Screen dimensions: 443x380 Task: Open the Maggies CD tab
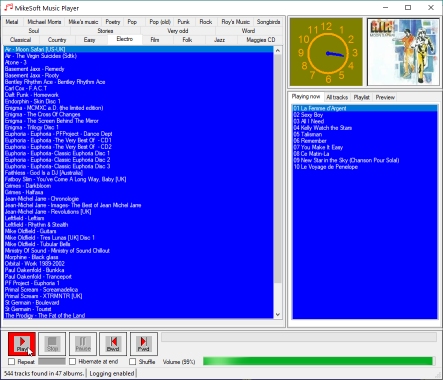click(261, 40)
